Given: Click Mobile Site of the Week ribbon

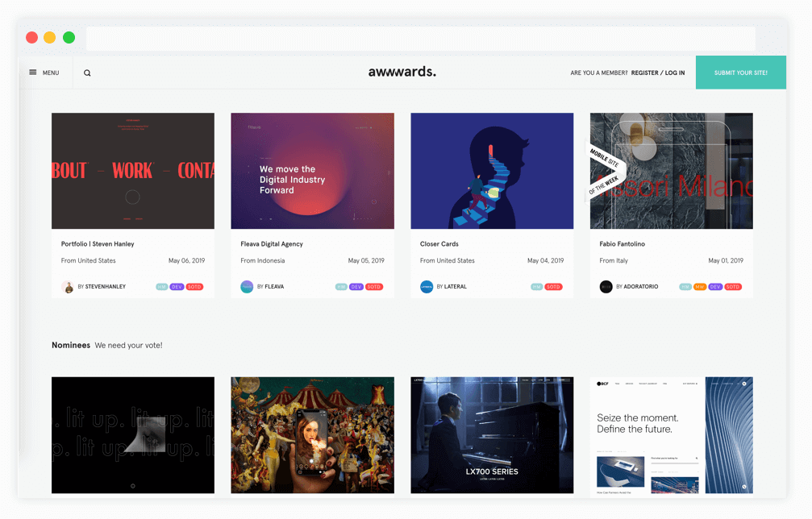Looking at the screenshot, I should tap(605, 171).
